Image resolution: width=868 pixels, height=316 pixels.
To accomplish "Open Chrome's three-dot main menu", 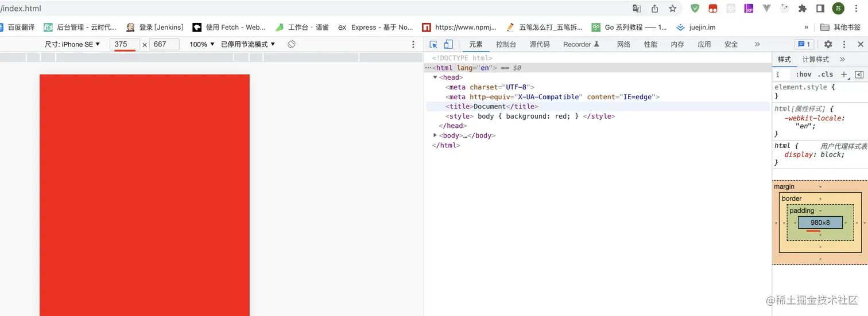I will pos(857,9).
